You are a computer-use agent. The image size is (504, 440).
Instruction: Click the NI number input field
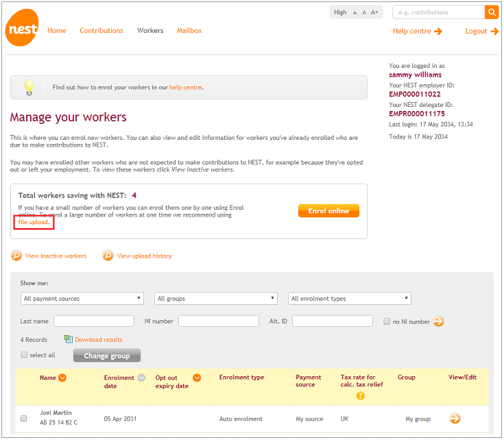point(219,321)
